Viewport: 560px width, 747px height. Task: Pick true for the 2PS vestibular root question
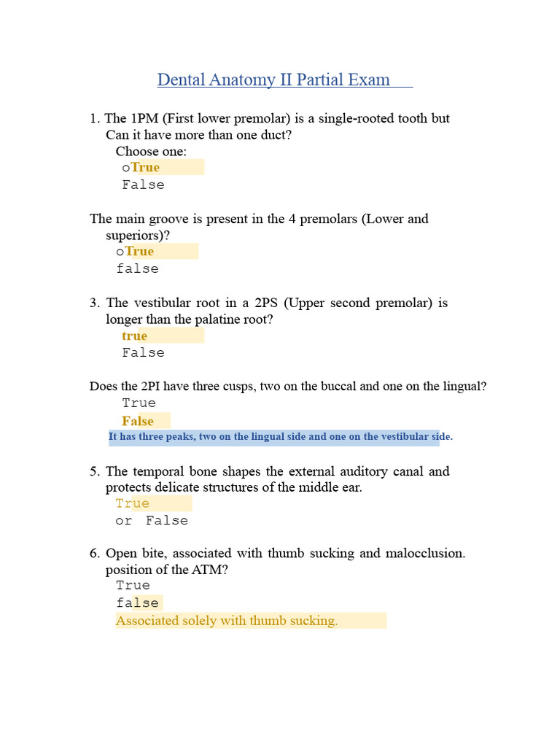pyautogui.click(x=134, y=336)
